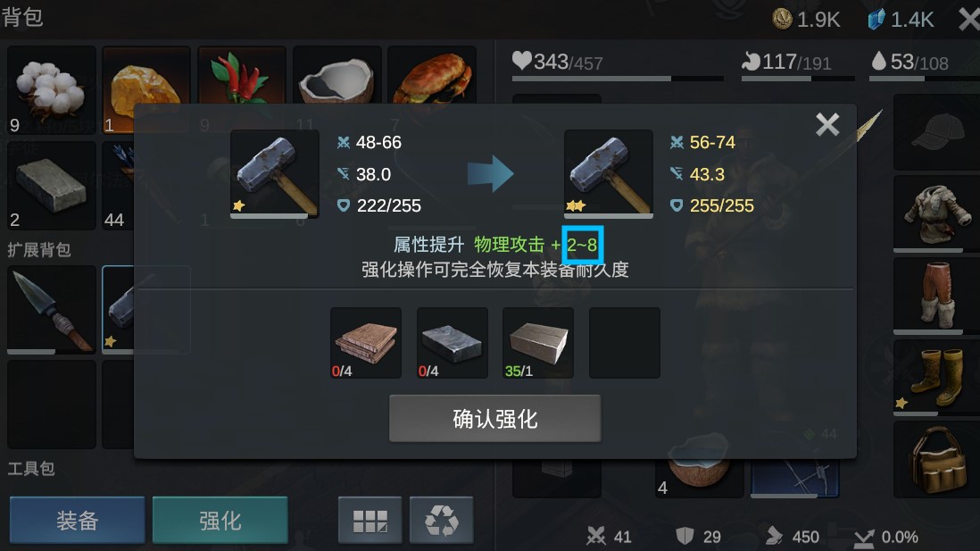The width and height of the screenshot is (980, 551).
Task: Click the 装备 equip button
Action: [78, 520]
